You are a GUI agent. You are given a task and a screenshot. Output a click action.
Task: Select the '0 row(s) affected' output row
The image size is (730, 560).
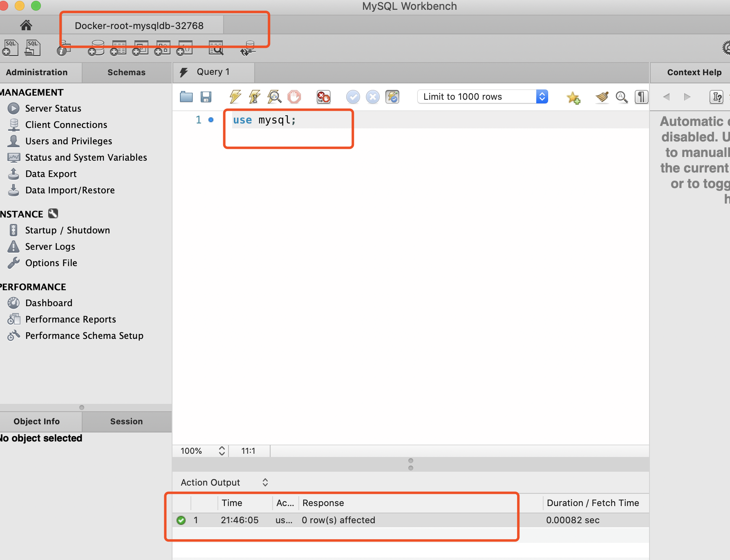pyautogui.click(x=411, y=520)
